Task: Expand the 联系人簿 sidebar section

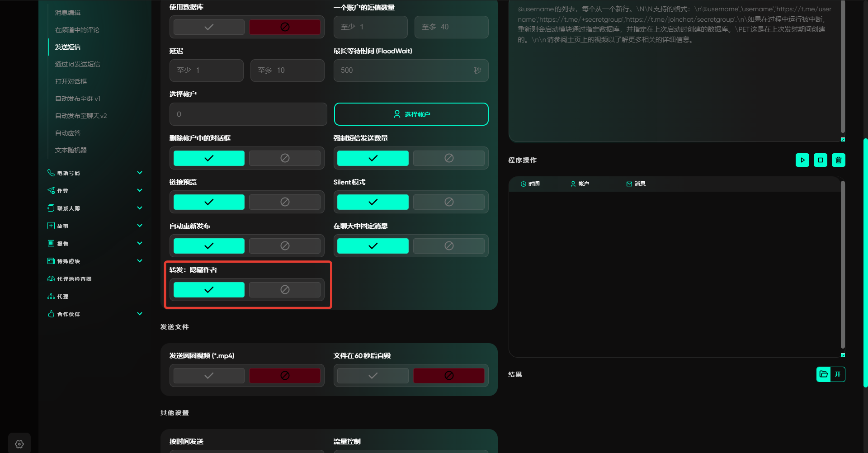Action: coord(140,208)
